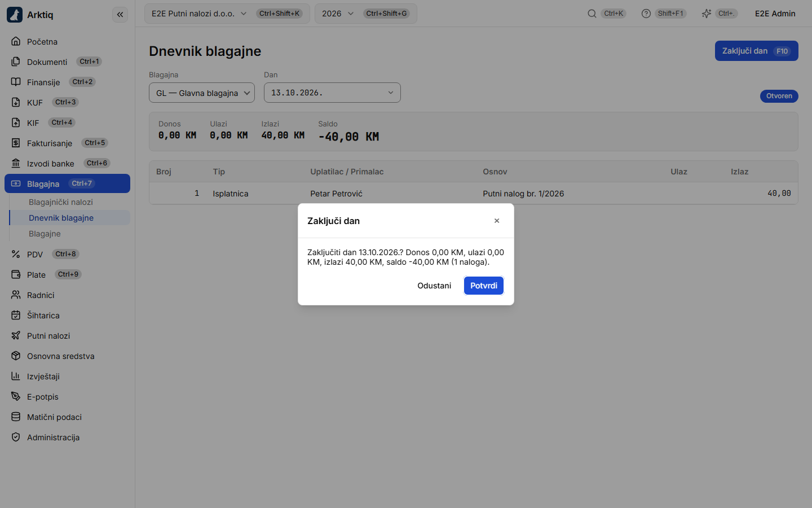Collapse the sidebar with double-chevron icon
The width and height of the screenshot is (812, 508).
[120, 15]
